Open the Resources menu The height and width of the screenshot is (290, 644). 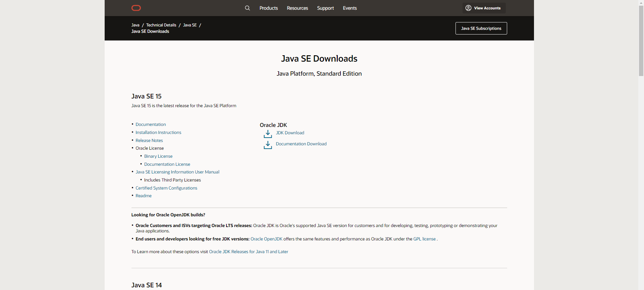pyautogui.click(x=298, y=8)
